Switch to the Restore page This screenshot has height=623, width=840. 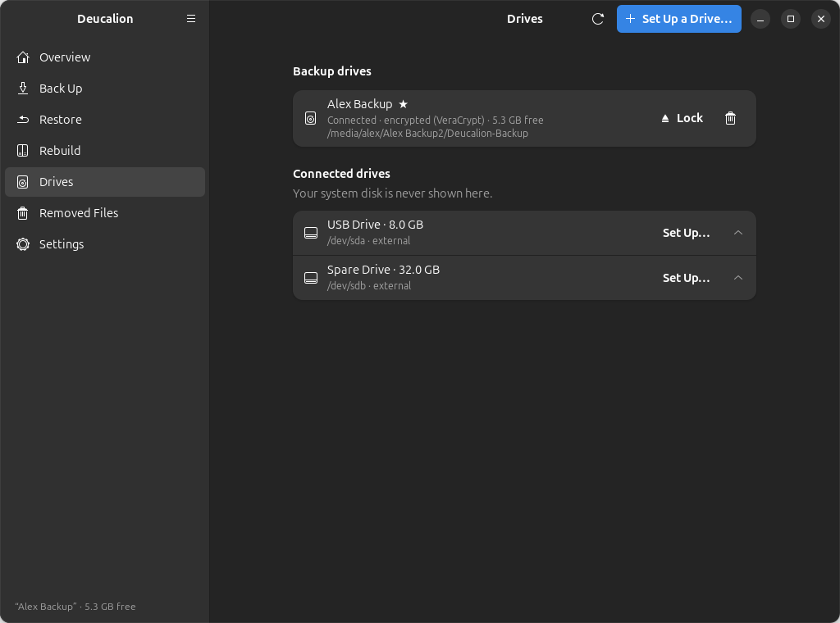105,120
